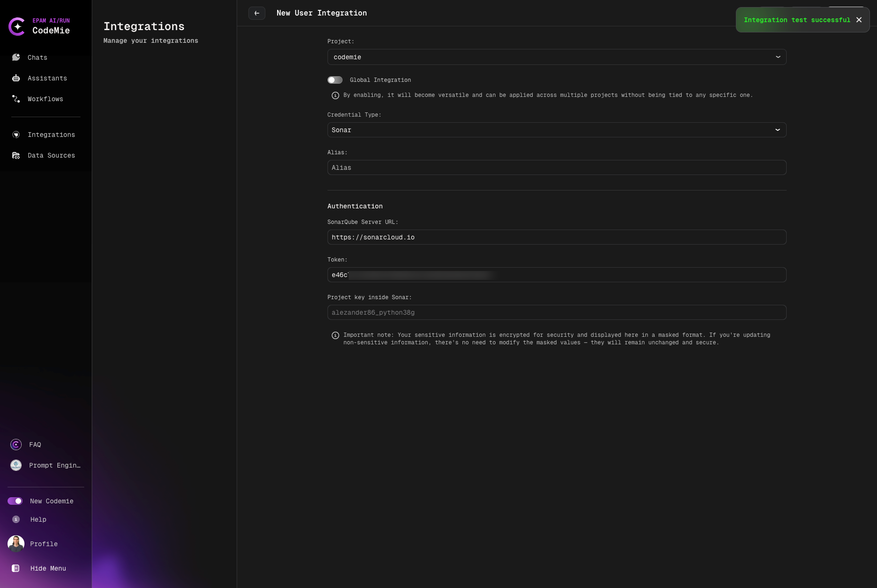Focus the SonarQube Server URL field
Screen dimensions: 877x588
pyautogui.click(x=556, y=237)
